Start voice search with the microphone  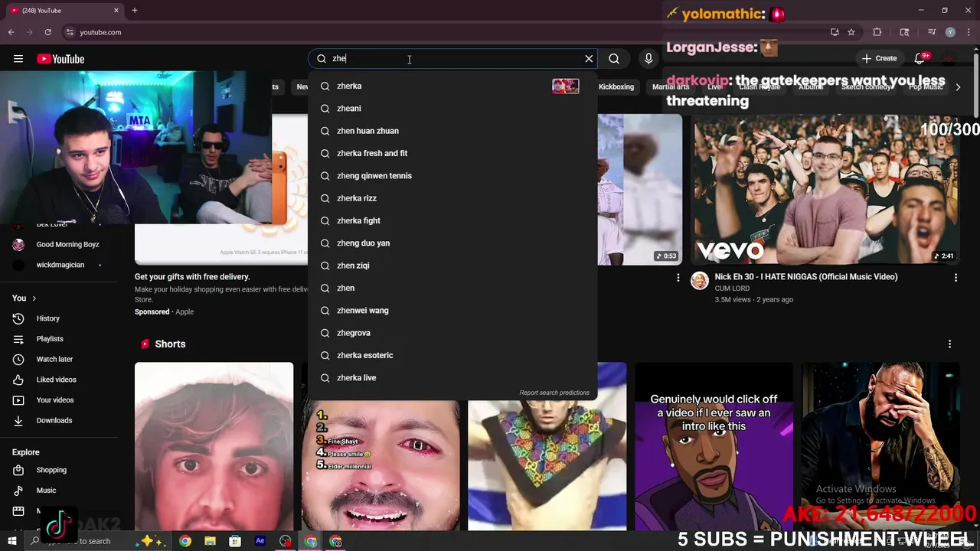(648, 59)
